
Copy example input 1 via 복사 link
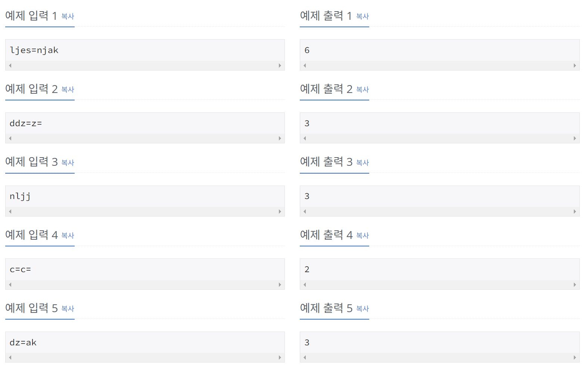68,16
